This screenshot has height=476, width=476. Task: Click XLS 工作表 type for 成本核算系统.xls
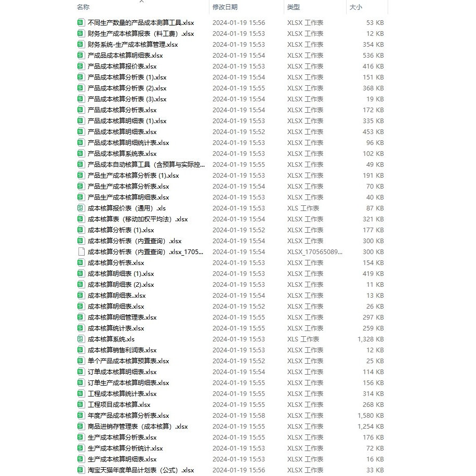point(303,339)
